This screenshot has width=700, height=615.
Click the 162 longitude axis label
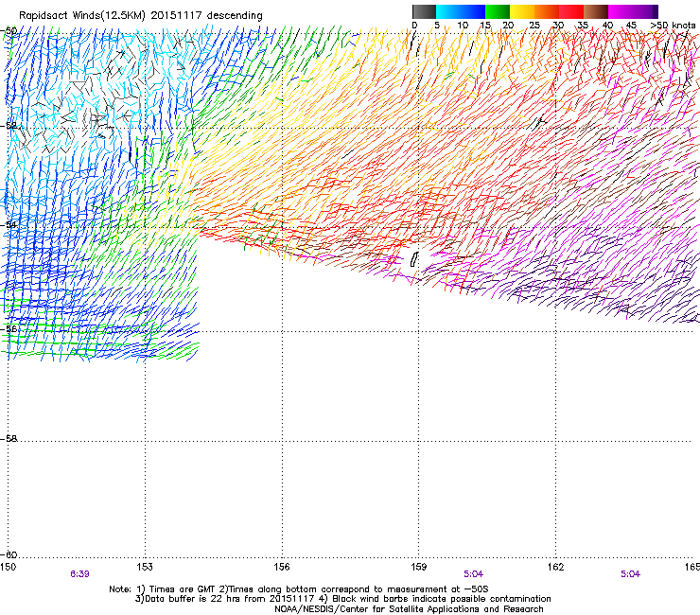tap(556, 567)
